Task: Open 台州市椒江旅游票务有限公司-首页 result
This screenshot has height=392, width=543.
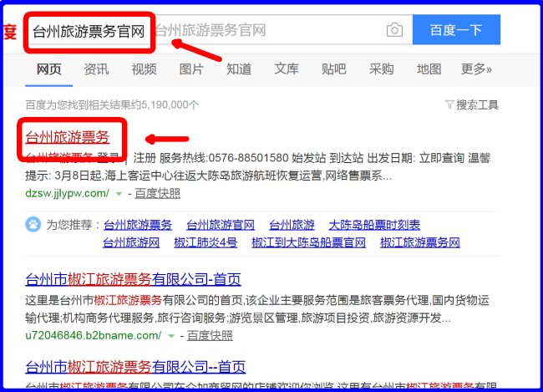Action: pos(134,279)
